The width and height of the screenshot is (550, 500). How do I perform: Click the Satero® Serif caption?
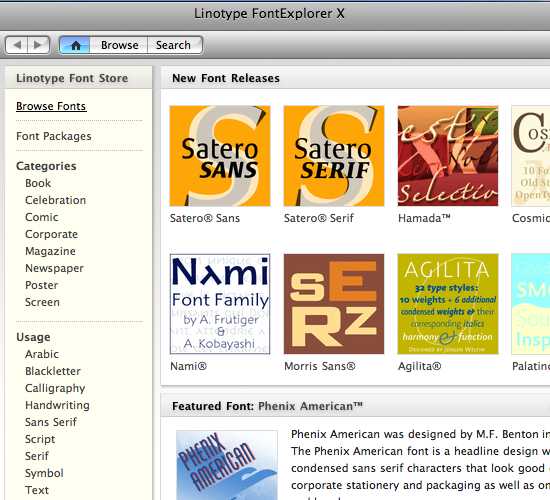coord(319,218)
